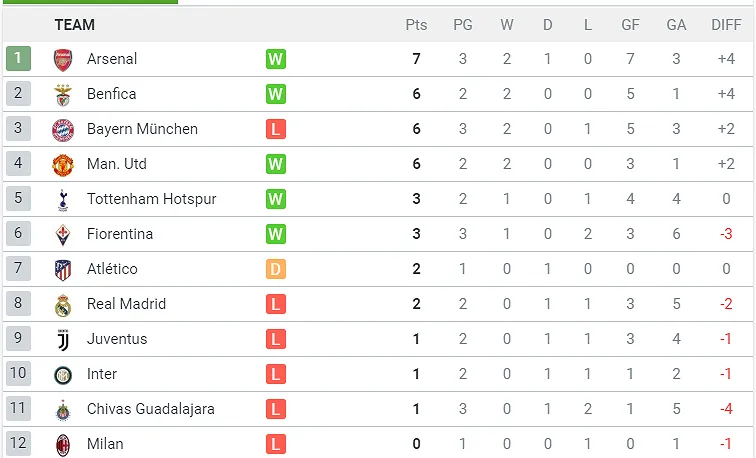The width and height of the screenshot is (756, 458).
Task: Click the Tottenham Hotspur crest icon
Action: click(x=63, y=199)
